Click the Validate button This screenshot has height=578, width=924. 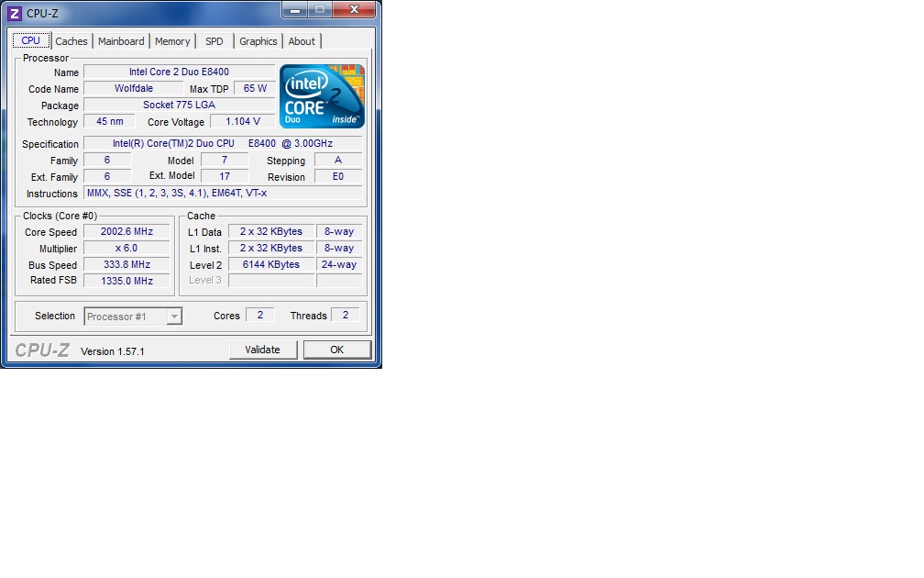(x=263, y=350)
